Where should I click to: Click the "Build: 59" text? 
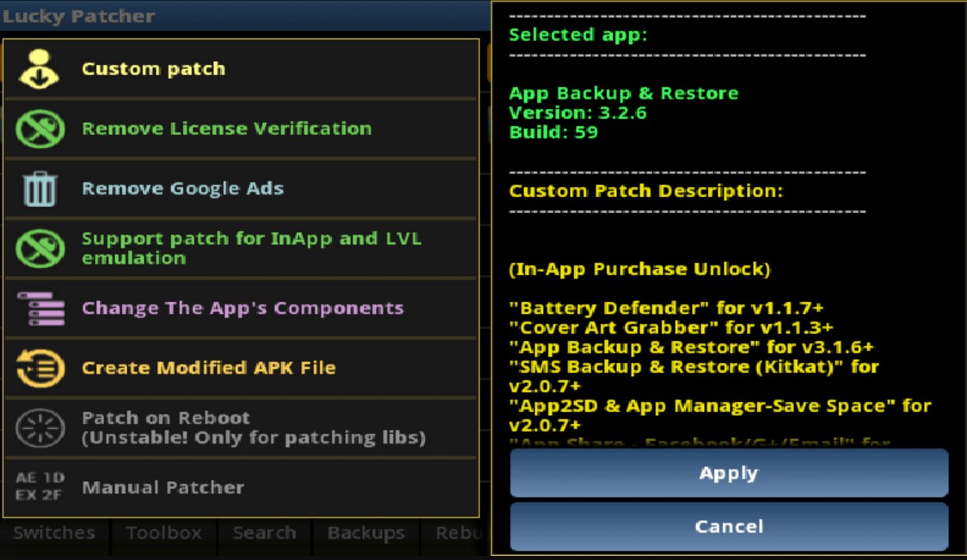(x=554, y=133)
